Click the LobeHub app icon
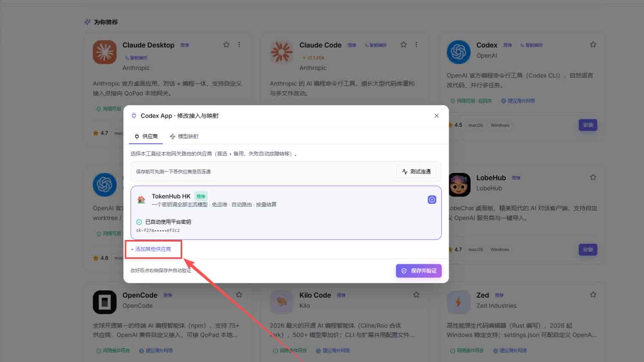 coord(460,184)
